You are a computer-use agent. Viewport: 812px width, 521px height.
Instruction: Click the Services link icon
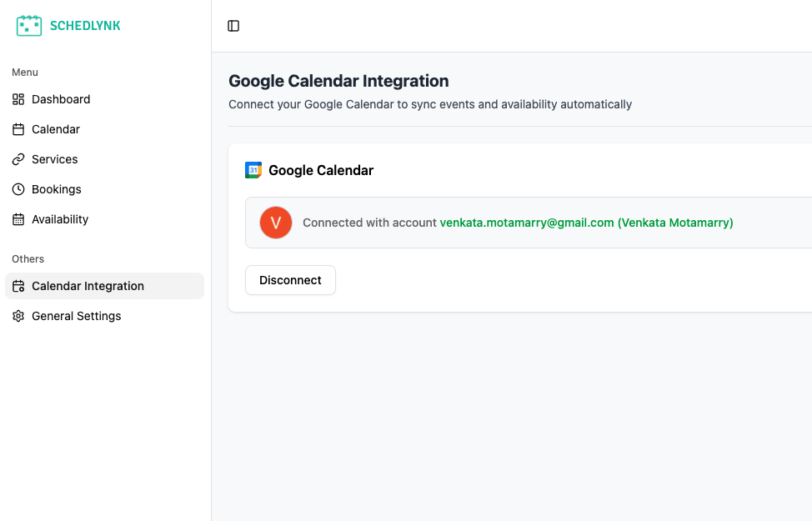coord(18,159)
